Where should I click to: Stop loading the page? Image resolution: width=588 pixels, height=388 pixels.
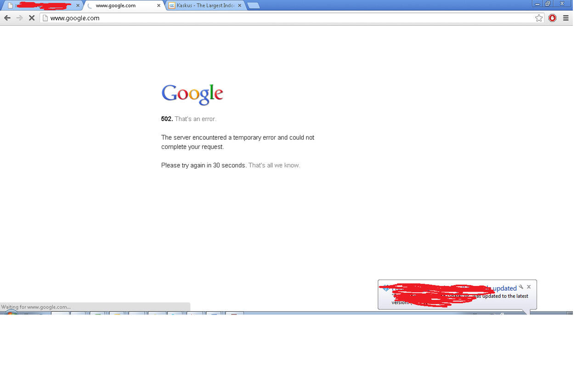pyautogui.click(x=32, y=18)
